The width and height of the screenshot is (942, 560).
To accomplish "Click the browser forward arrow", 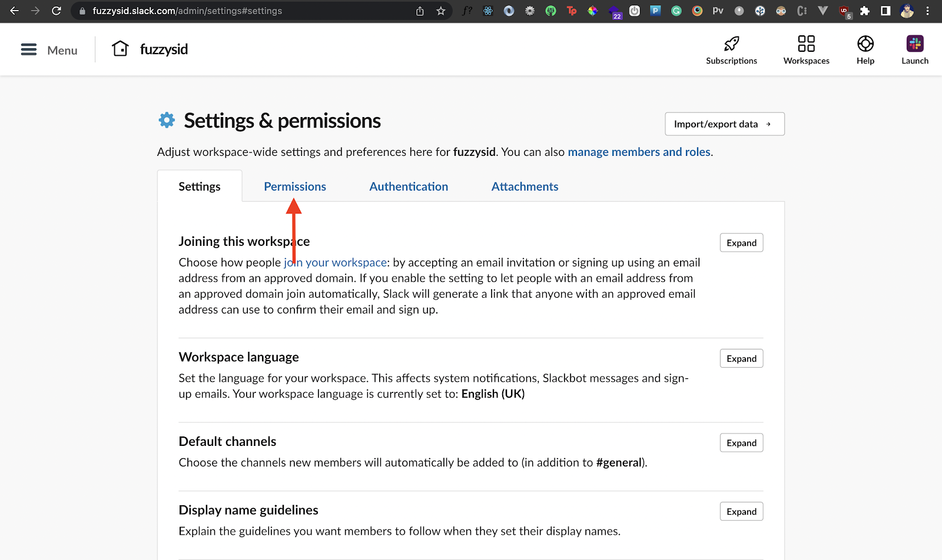I will [x=35, y=11].
